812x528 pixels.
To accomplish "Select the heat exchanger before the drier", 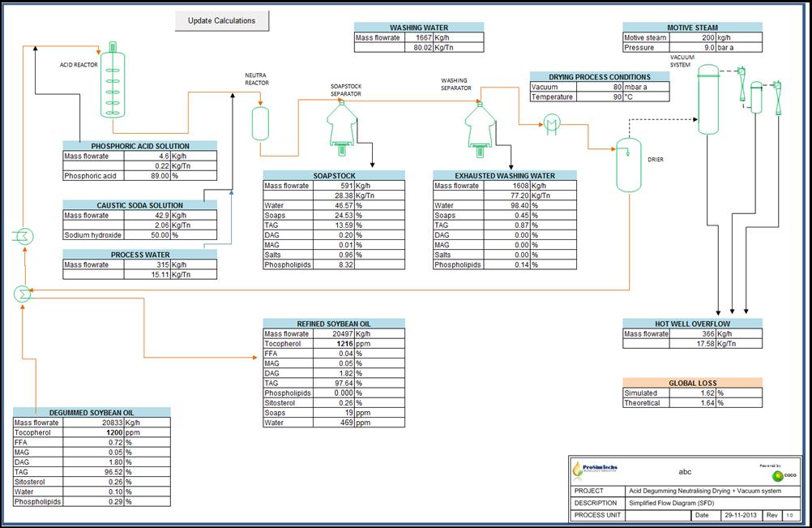I will coord(553,123).
